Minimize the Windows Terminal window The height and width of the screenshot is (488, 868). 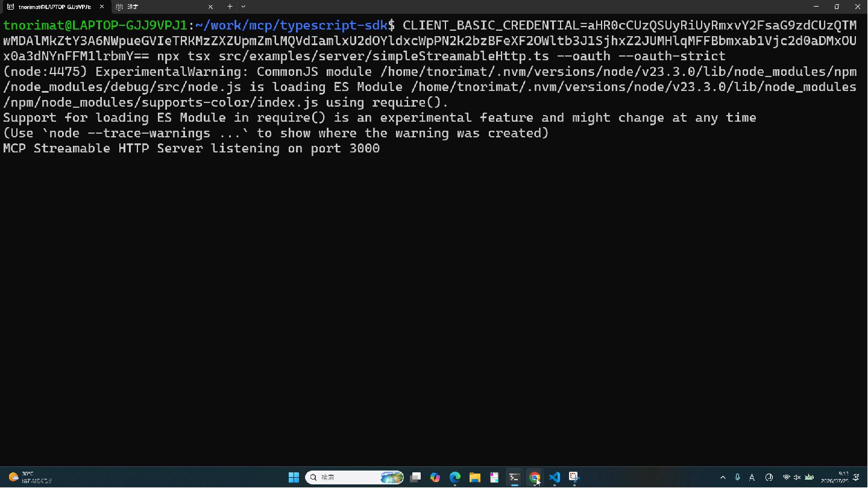pos(816,7)
